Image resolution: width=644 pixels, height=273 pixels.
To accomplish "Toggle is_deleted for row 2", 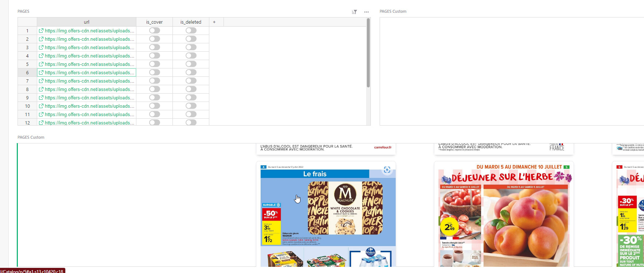I will tap(191, 39).
